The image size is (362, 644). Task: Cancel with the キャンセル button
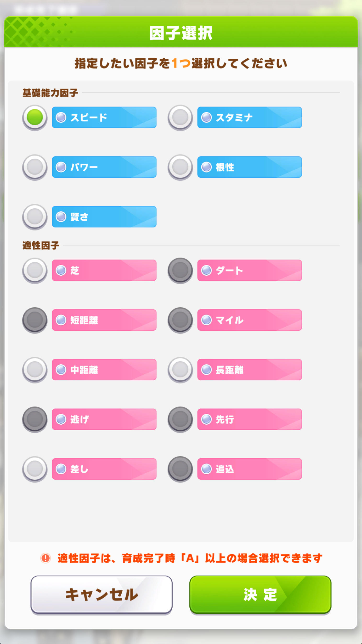[101, 595]
